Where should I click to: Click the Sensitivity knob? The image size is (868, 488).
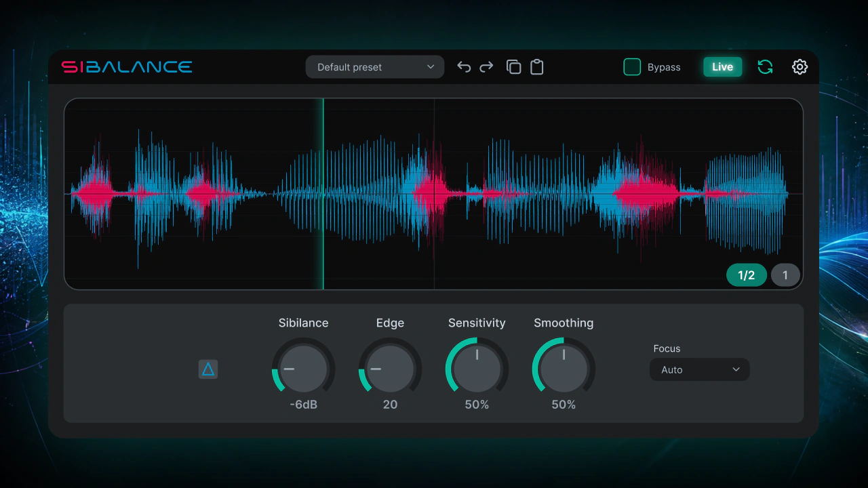point(477,369)
